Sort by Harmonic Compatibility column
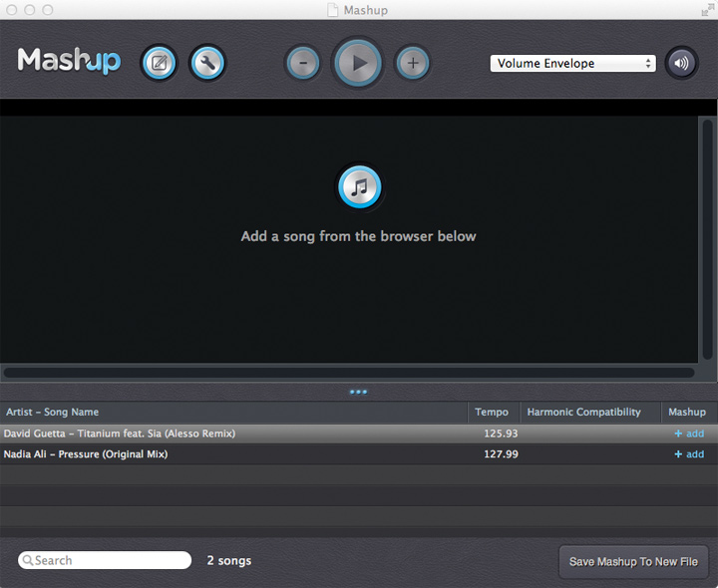The image size is (718, 588). 590,412
